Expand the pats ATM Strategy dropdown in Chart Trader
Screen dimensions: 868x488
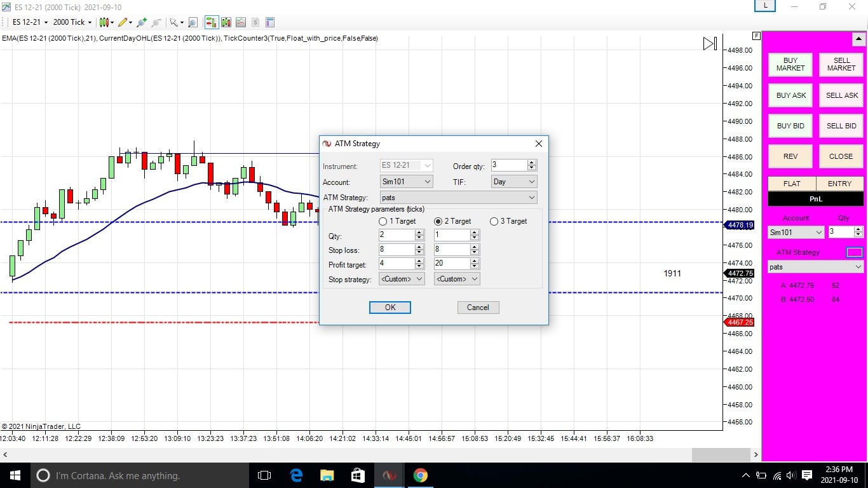pyautogui.click(x=816, y=268)
